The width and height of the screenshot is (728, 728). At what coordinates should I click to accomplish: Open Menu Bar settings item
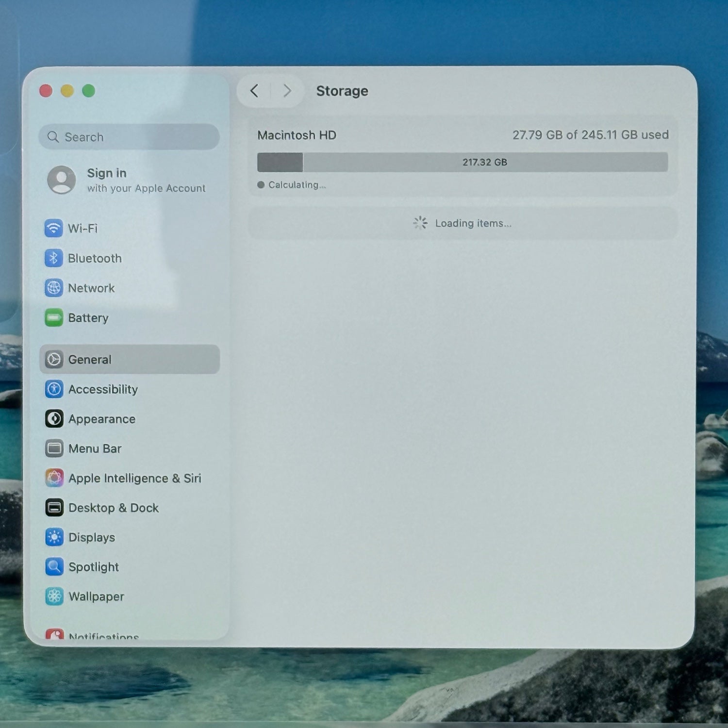(x=95, y=448)
